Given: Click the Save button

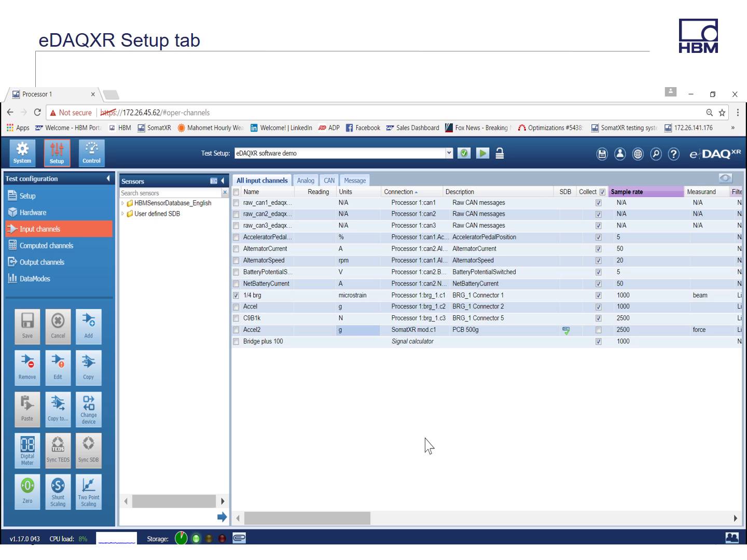Looking at the screenshot, I should tap(27, 327).
